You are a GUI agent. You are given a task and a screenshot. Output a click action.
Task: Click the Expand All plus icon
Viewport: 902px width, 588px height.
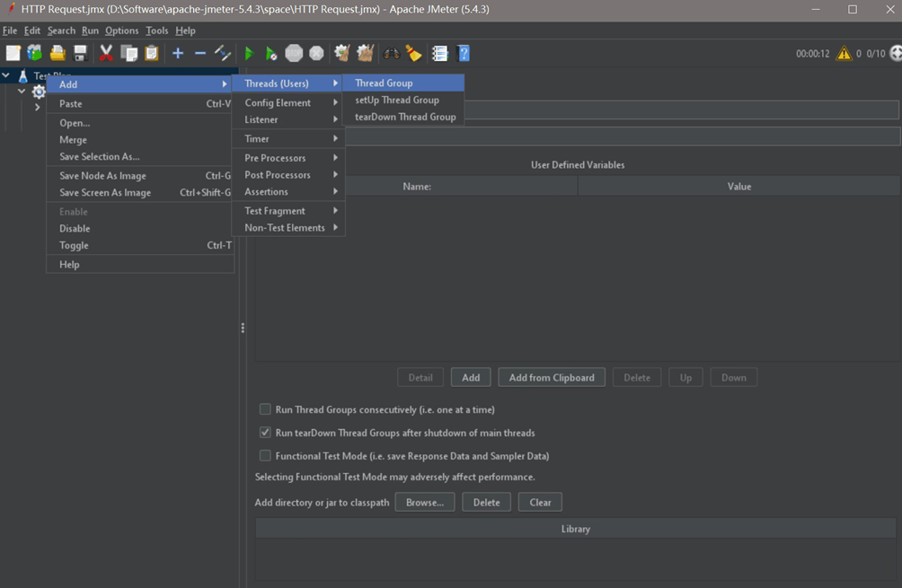pyautogui.click(x=178, y=54)
